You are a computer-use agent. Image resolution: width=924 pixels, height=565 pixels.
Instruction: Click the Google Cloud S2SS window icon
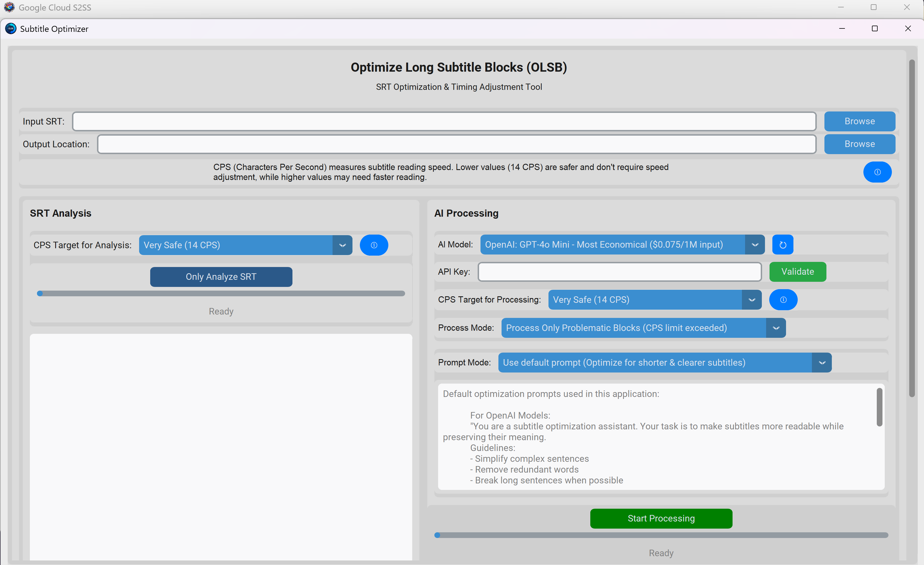coord(9,7)
